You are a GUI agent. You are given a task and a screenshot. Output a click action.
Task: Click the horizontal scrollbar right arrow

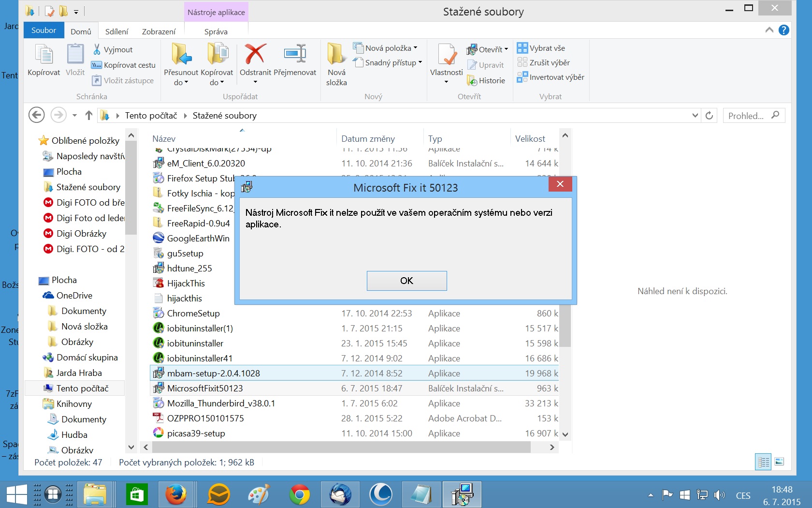[552, 448]
